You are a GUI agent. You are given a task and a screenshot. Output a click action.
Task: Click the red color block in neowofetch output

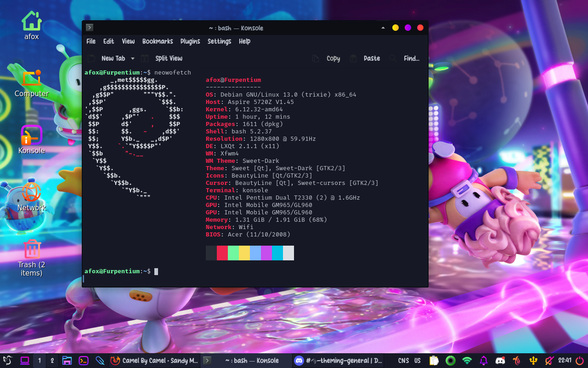click(222, 253)
